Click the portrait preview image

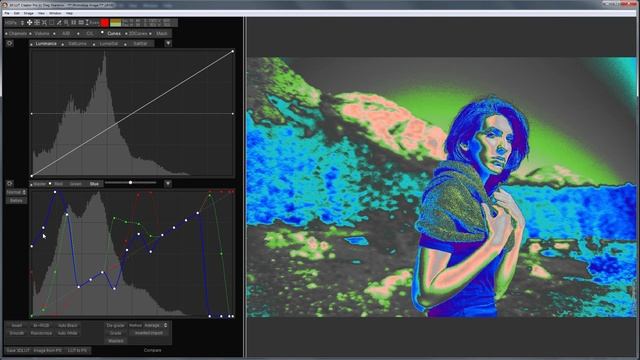441,187
